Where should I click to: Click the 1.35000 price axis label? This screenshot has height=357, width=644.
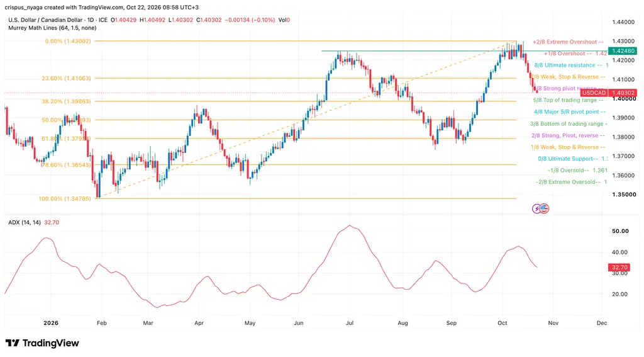[623, 194]
